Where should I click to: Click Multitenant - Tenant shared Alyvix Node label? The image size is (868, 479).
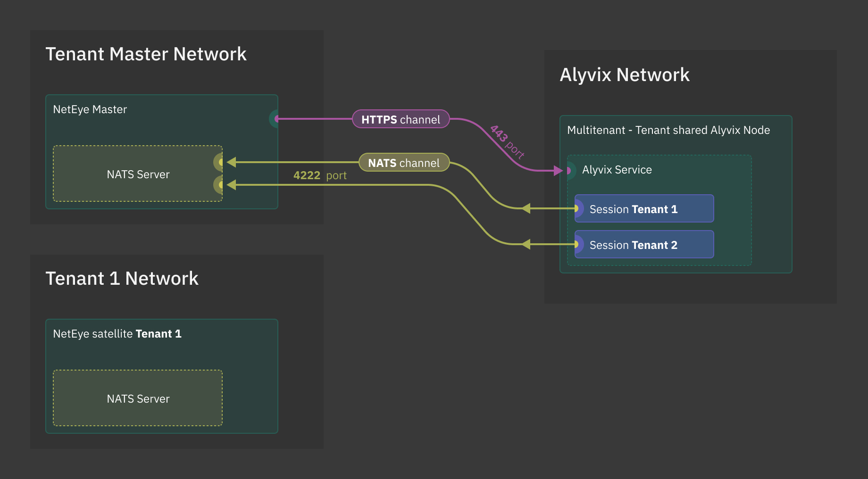668,130
